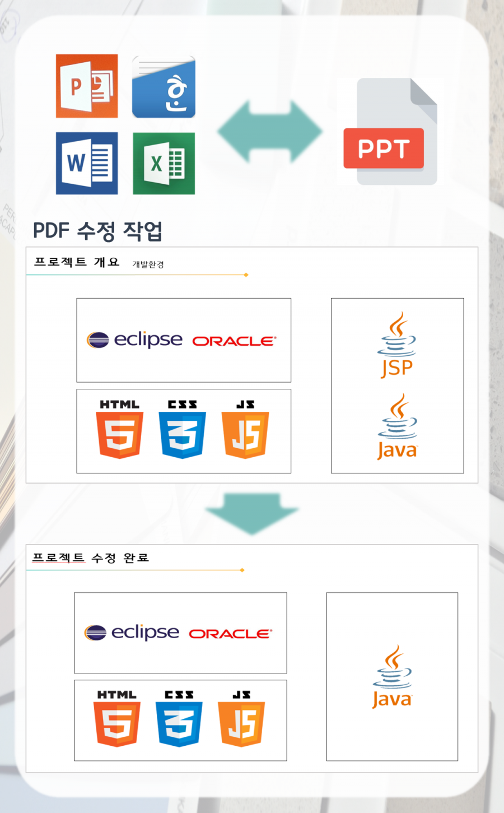Click the orange PowerPoint app icon
The image size is (504, 813).
click(87, 86)
